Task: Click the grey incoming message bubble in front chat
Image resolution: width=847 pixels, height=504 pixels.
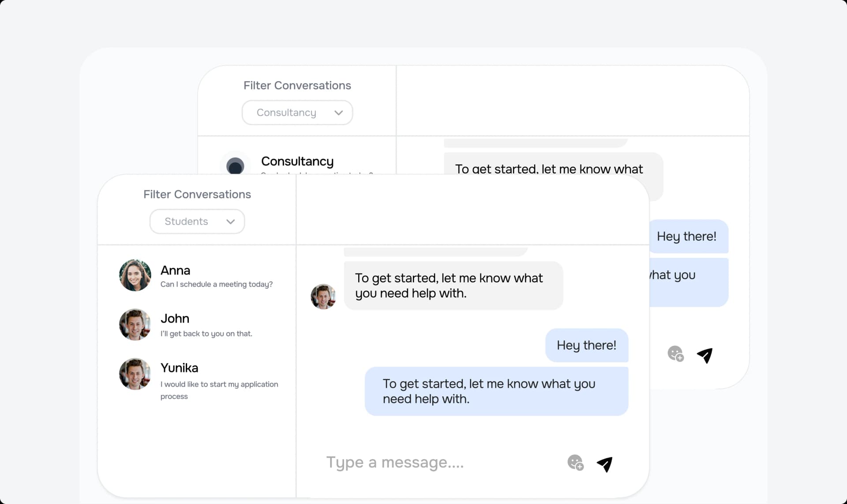Action: [x=453, y=286]
